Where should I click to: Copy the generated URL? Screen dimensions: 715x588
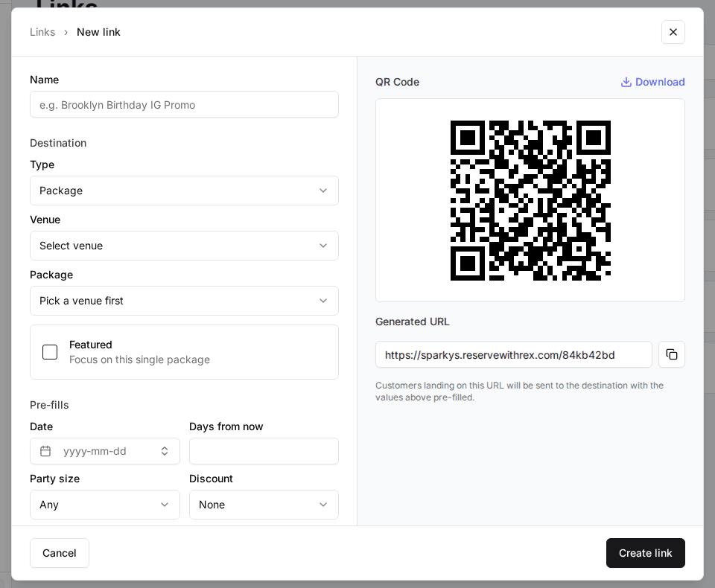671,354
